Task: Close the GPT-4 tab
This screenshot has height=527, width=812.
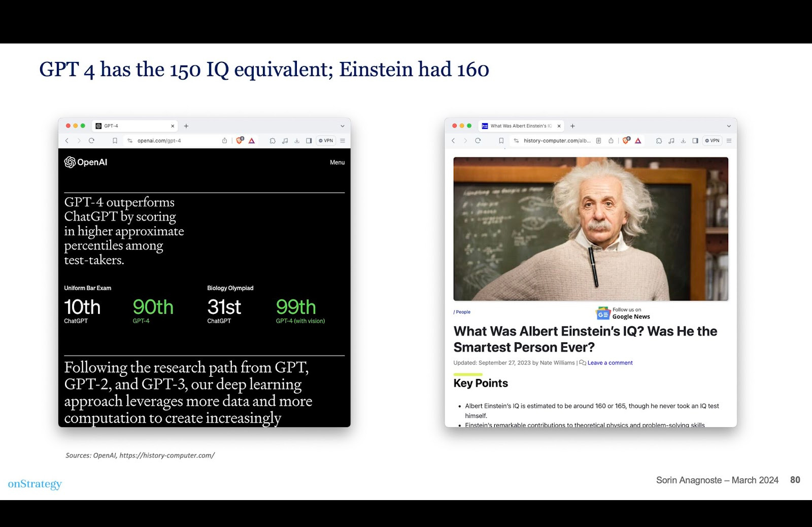Action: pos(173,126)
